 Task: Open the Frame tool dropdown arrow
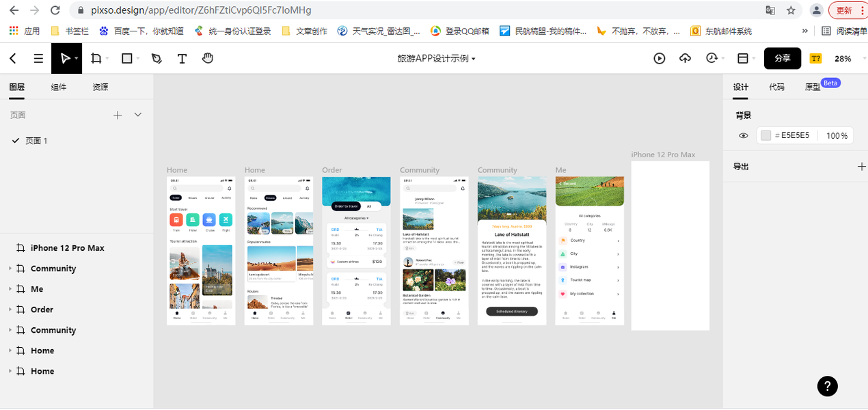pos(106,59)
